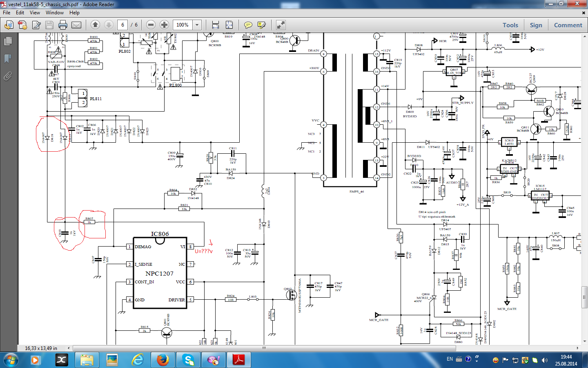
Task: Select the Highlight text tool
Action: [262, 25]
